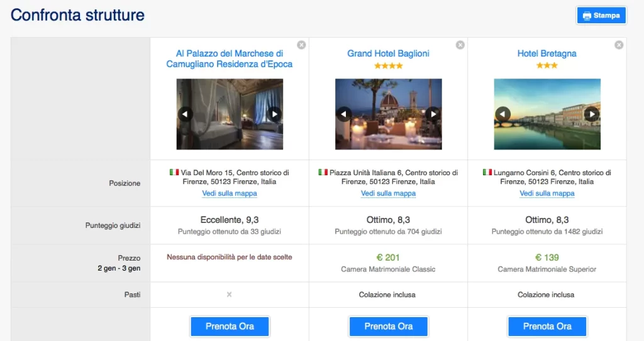Click the Italian flag beside Piazza Unità Italiana 6
644x341 pixels.
point(323,172)
